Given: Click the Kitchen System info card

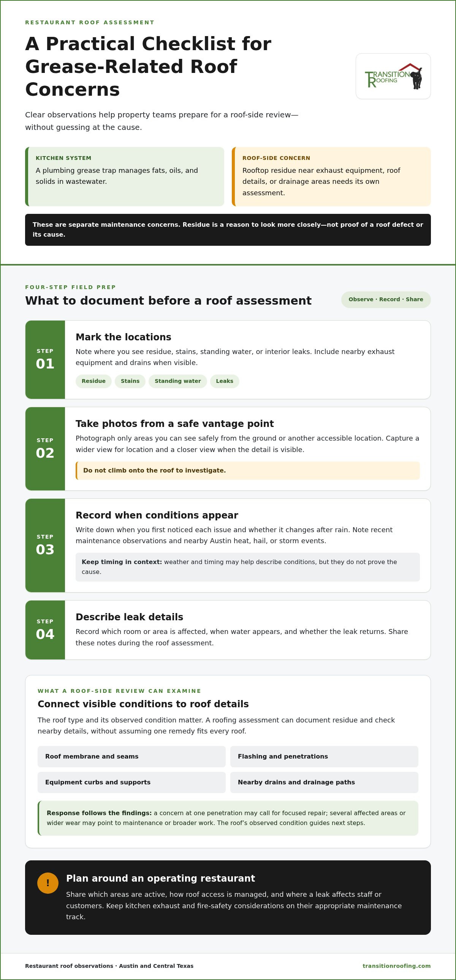Looking at the screenshot, I should 125,177.
